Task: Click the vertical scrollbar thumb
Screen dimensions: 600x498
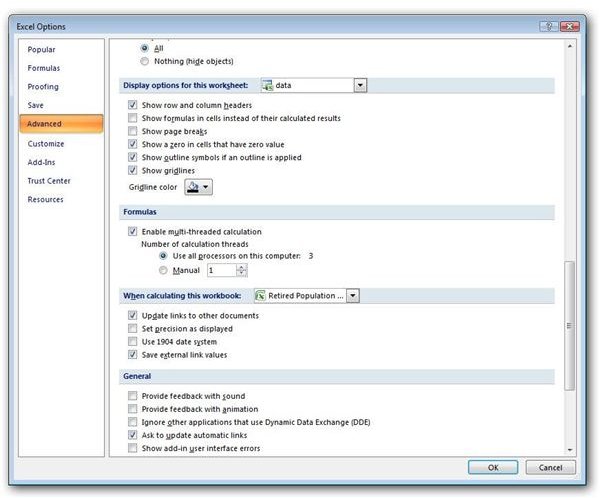Action: pyautogui.click(x=570, y=326)
